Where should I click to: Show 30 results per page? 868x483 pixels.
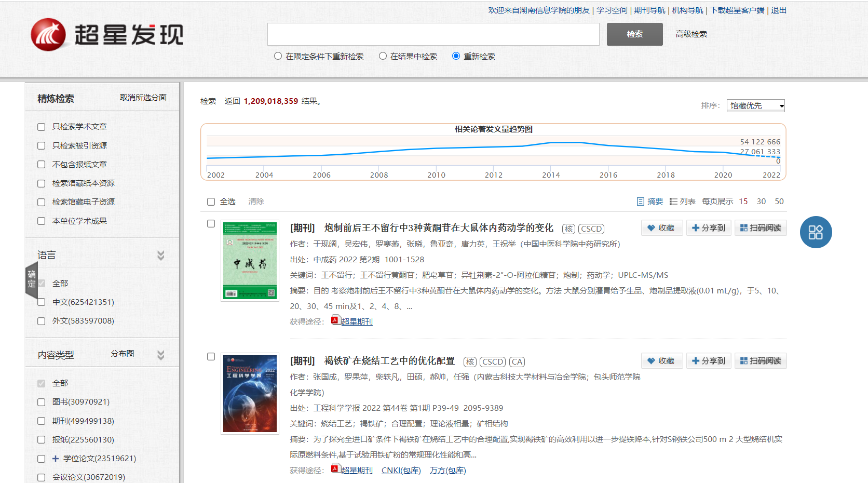coord(761,202)
